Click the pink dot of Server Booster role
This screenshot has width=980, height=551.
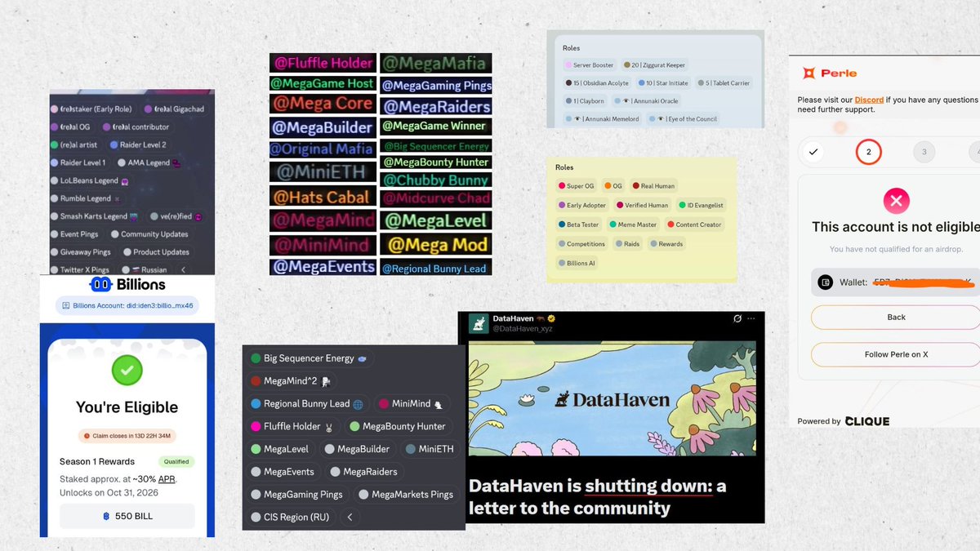568,65
